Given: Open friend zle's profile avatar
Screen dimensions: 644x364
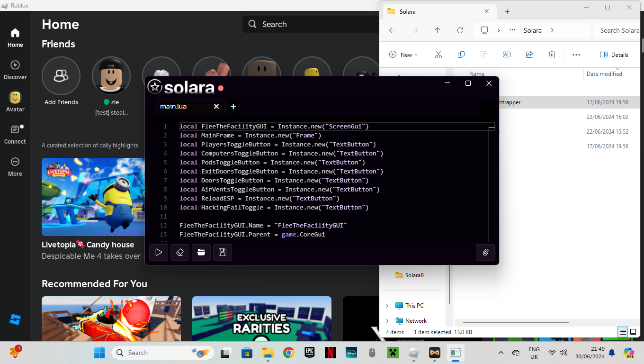Looking at the screenshot, I should [x=111, y=76].
